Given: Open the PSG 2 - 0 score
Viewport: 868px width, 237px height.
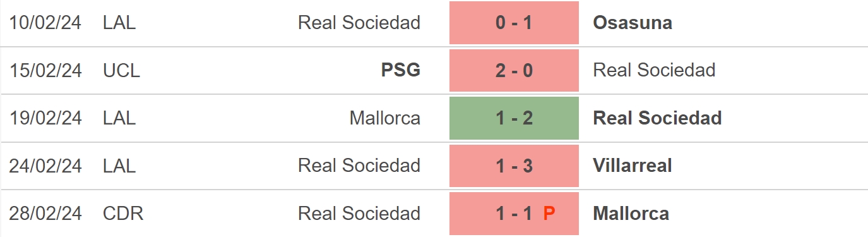Looking at the screenshot, I should click(x=514, y=70).
